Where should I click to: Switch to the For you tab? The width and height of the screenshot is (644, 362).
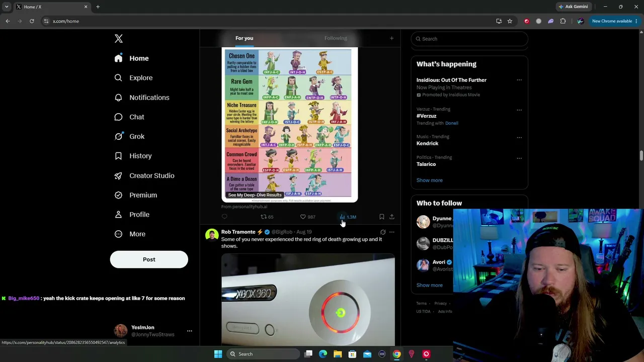pos(244,38)
